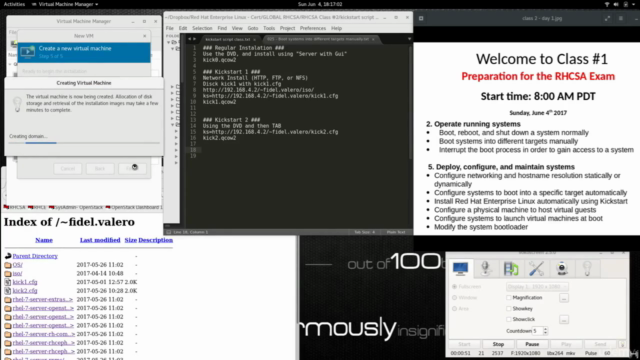Image resolution: width=640 pixels, height=360 pixels.
Task: Open the Magnification options button
Action: (x=564, y=298)
